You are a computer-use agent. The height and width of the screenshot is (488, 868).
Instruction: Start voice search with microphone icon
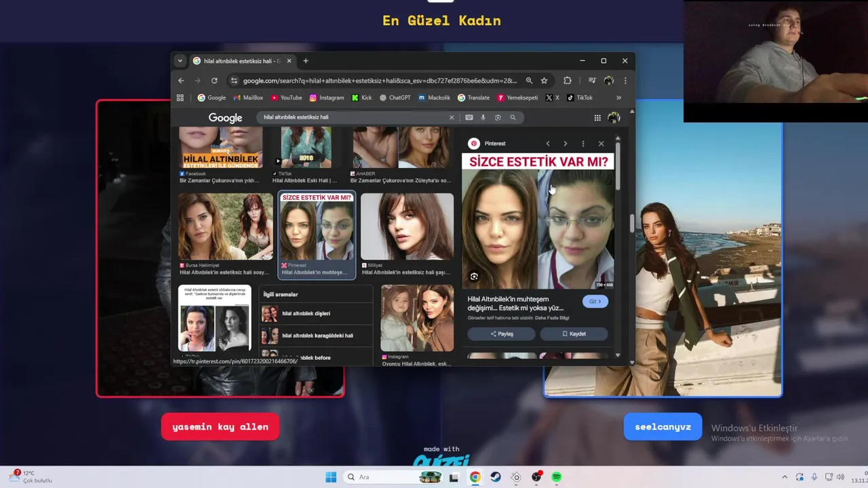pyautogui.click(x=483, y=117)
